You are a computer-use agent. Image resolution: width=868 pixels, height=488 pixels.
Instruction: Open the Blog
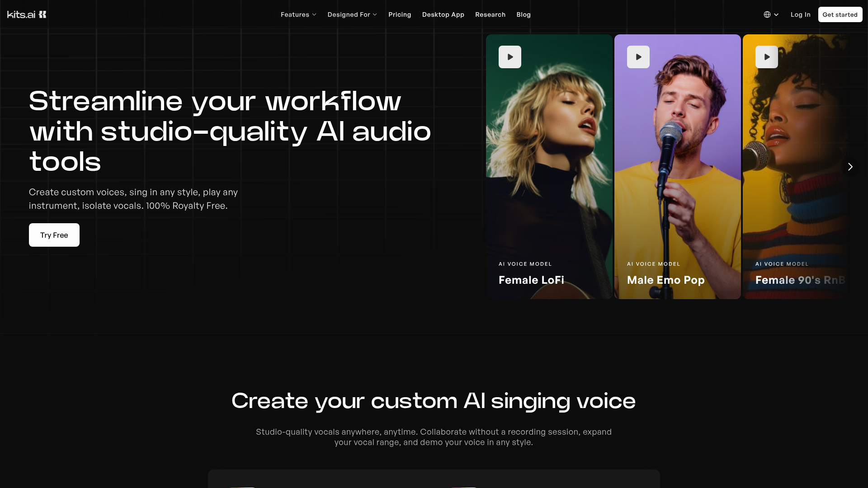[523, 14]
